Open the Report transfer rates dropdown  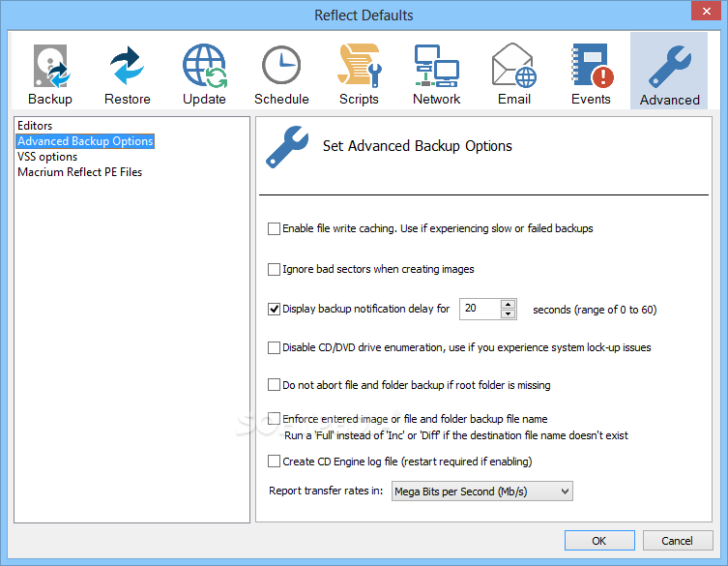point(481,492)
